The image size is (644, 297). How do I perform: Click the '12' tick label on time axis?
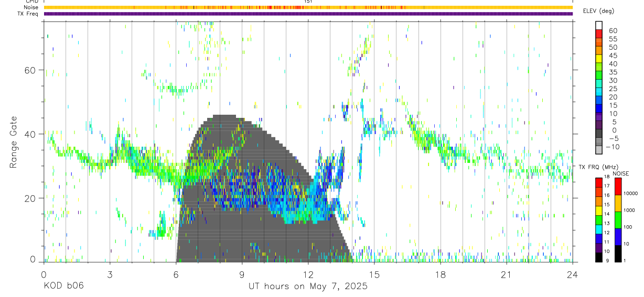tap(308, 274)
